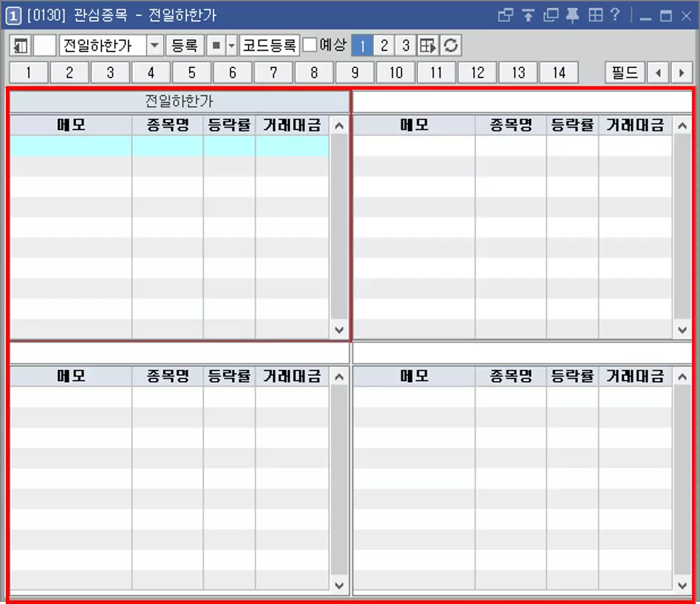Click the 필드 button
This screenshot has height=604, width=700.
[x=625, y=72]
